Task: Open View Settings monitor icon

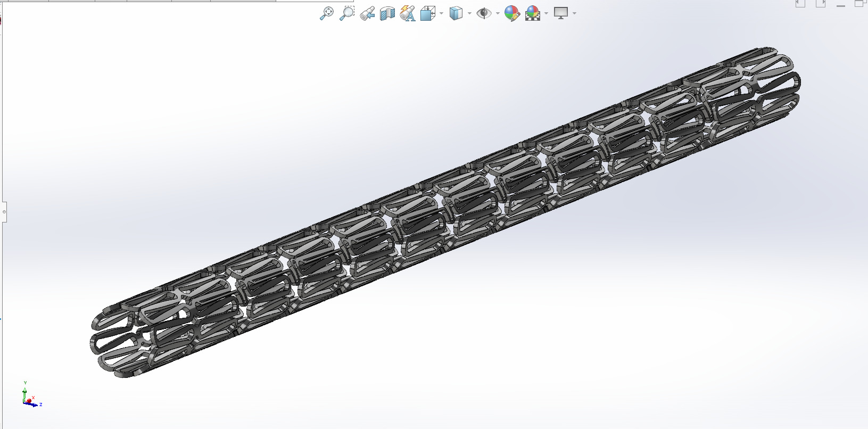Action: click(x=561, y=13)
